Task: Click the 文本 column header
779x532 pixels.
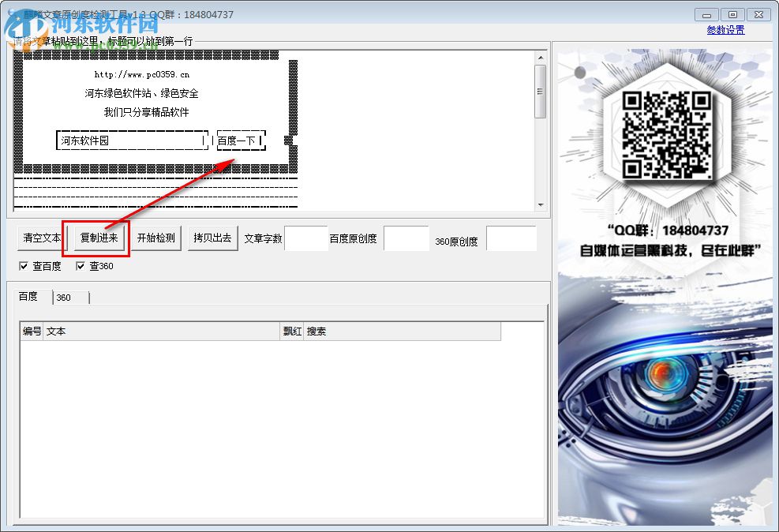Action: [162, 332]
